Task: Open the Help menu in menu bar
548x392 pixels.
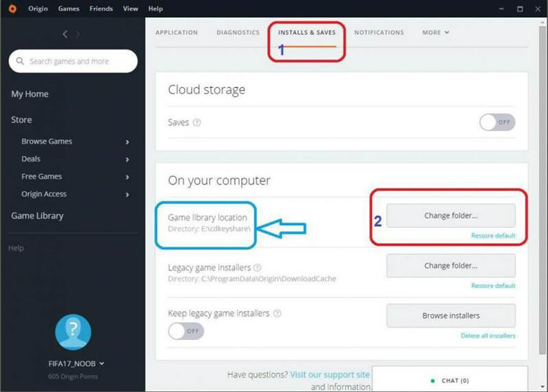Action: [x=155, y=9]
